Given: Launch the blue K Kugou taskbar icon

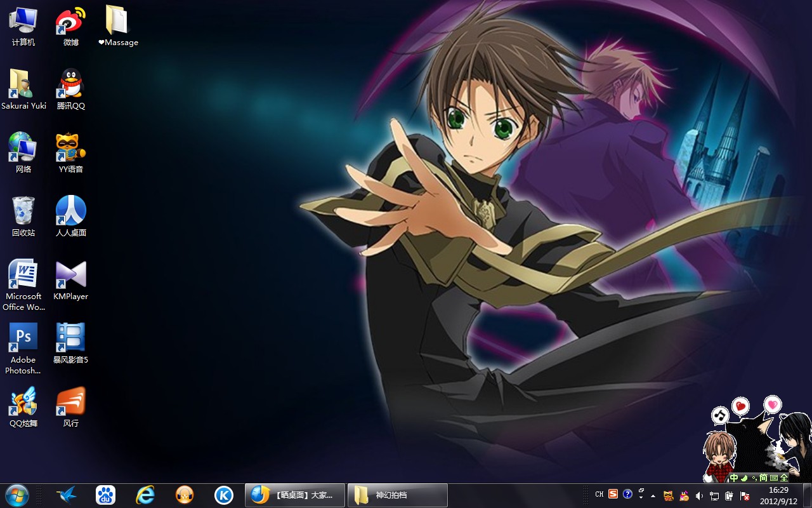Looking at the screenshot, I should coord(224,495).
